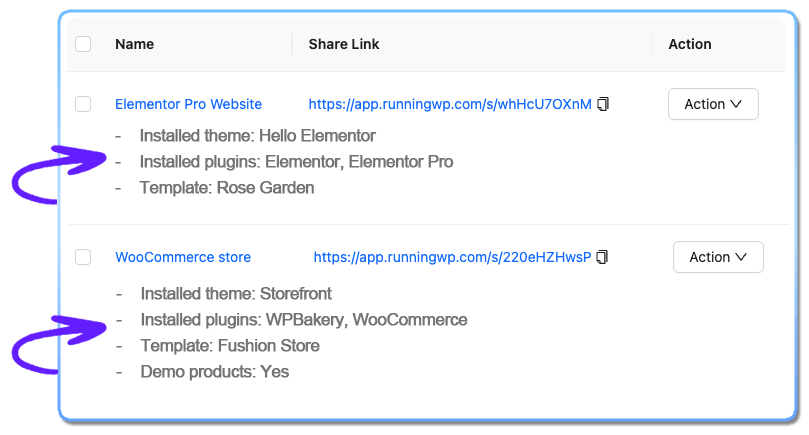Visit the share URL ending in 220eHZHwsP
This screenshot has height=435, width=809.
(x=452, y=257)
